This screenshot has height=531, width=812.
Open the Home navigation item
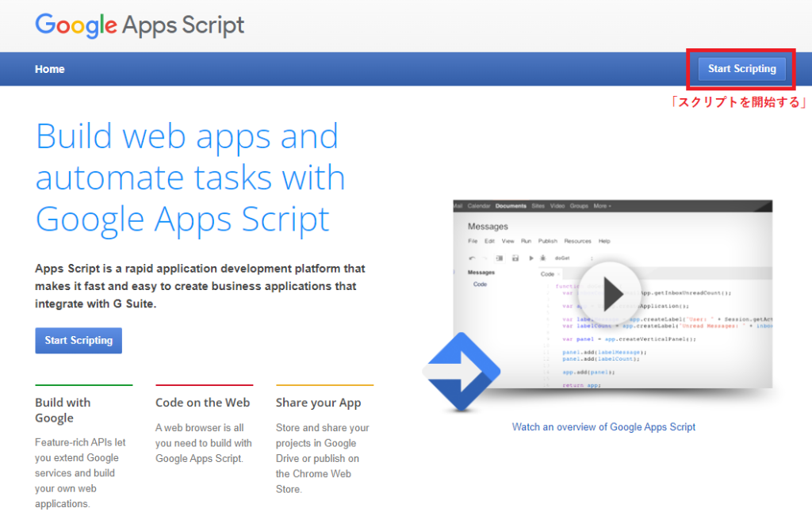(x=50, y=69)
